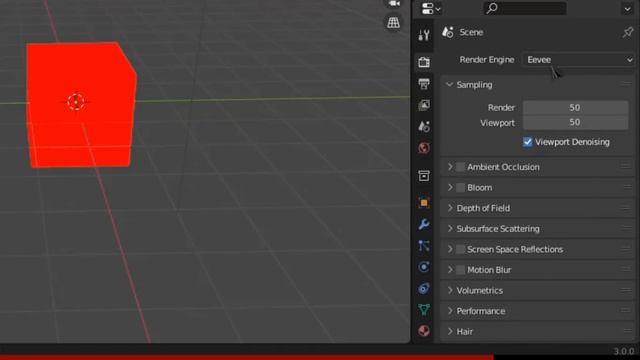Expand the Ambient Occlusion panel

click(450, 167)
